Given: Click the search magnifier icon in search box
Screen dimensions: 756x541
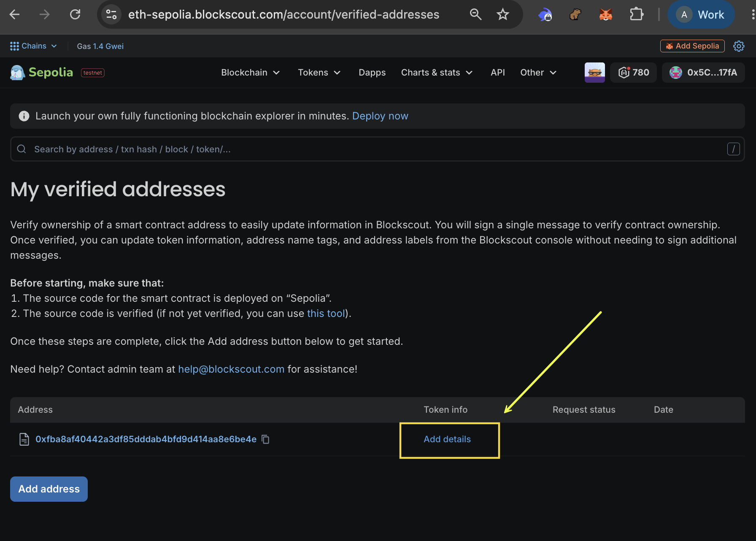Looking at the screenshot, I should [x=22, y=149].
